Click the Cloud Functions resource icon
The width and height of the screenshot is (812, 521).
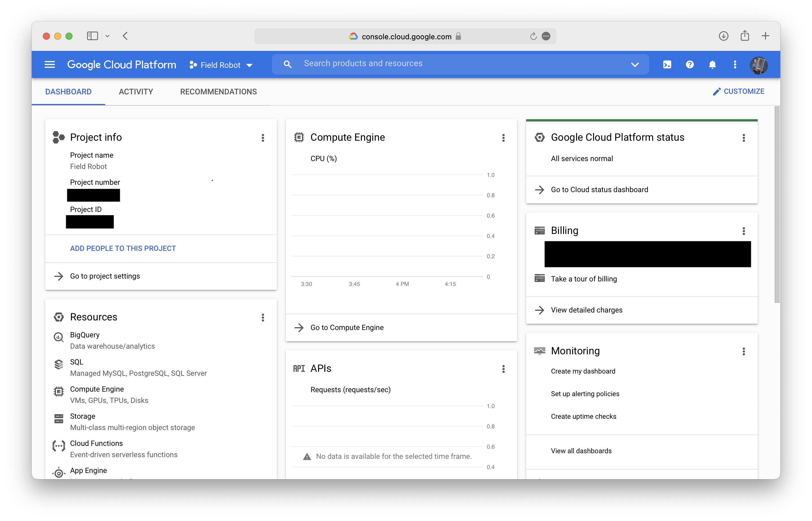59,446
